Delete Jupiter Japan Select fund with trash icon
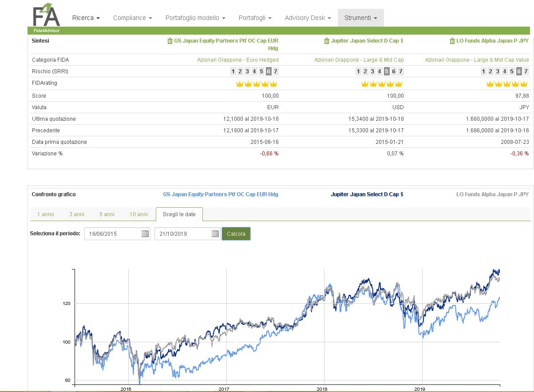 click(x=327, y=41)
